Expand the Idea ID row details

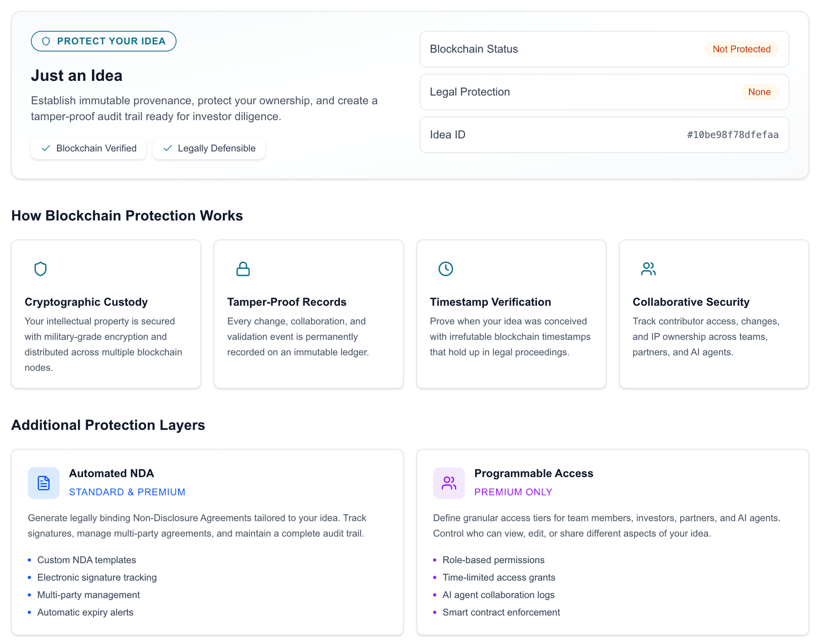point(604,134)
